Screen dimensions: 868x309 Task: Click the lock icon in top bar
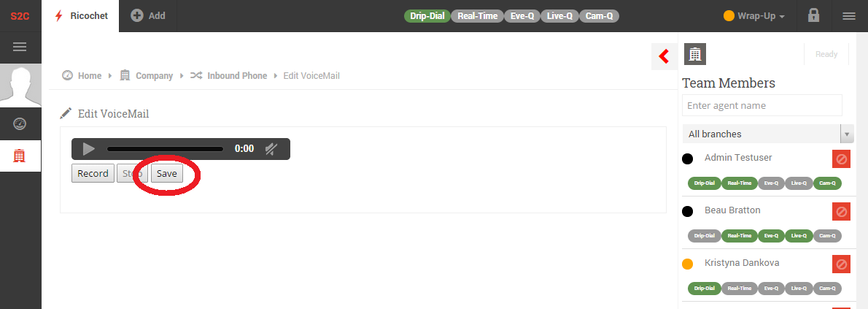[x=813, y=15]
